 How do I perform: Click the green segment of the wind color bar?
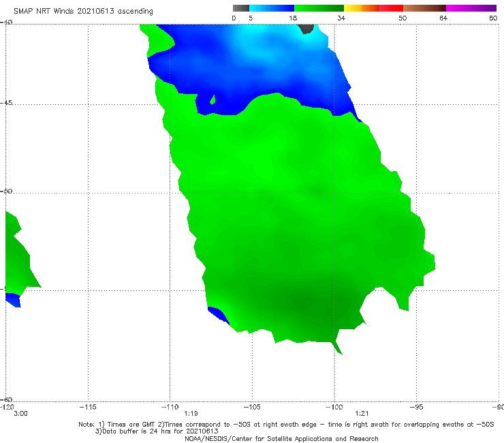click(319, 8)
